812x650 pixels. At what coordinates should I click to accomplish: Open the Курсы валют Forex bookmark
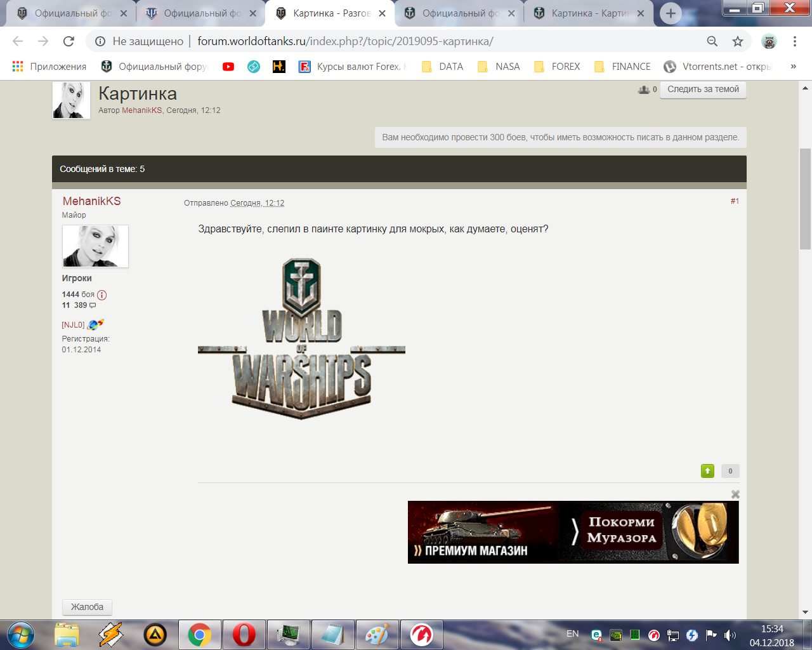pyautogui.click(x=353, y=67)
